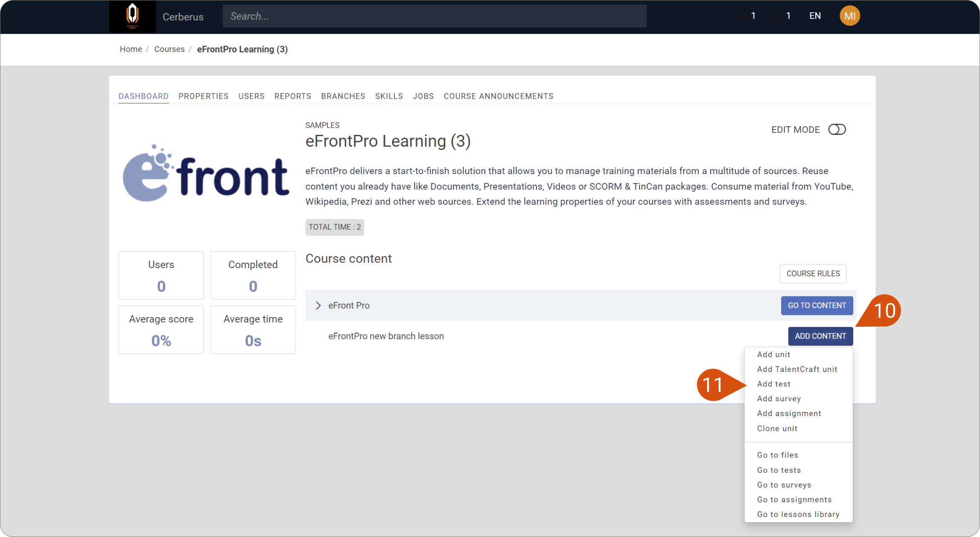Open the Add Content dropdown button
This screenshot has height=537, width=980.
(x=820, y=336)
